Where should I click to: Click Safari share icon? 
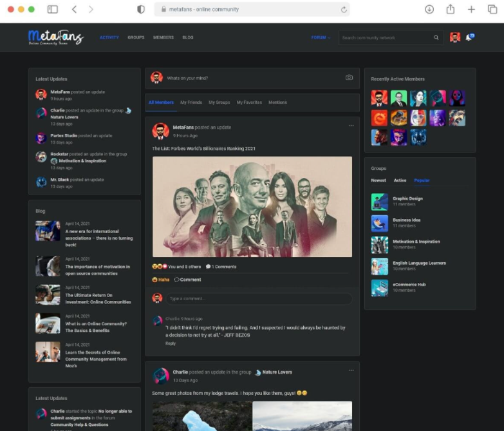pyautogui.click(x=451, y=9)
